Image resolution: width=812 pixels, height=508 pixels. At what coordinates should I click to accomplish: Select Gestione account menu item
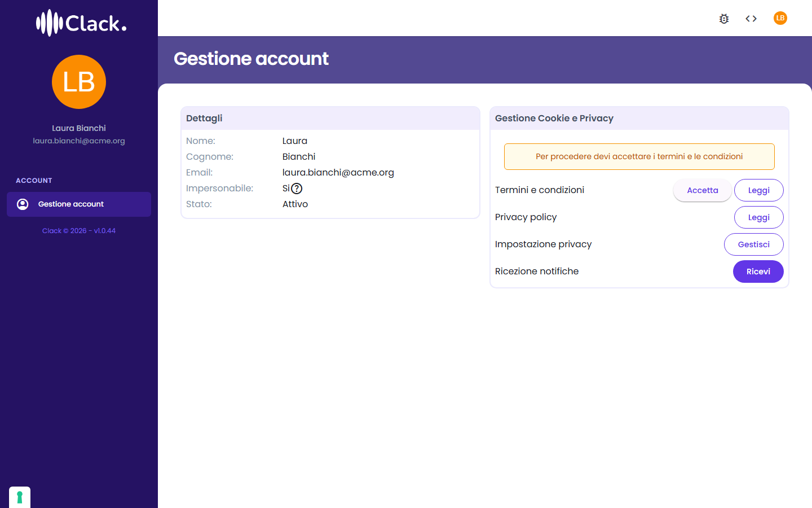pyautogui.click(x=79, y=204)
